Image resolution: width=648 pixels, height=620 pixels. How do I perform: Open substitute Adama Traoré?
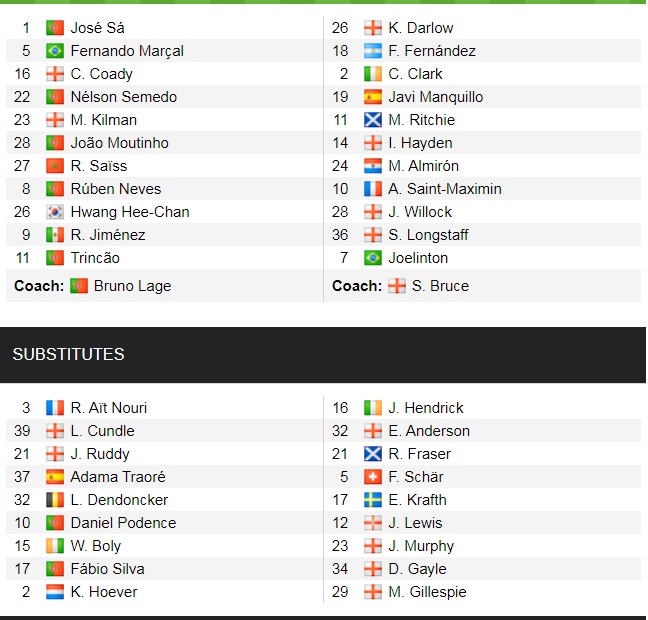tap(118, 477)
